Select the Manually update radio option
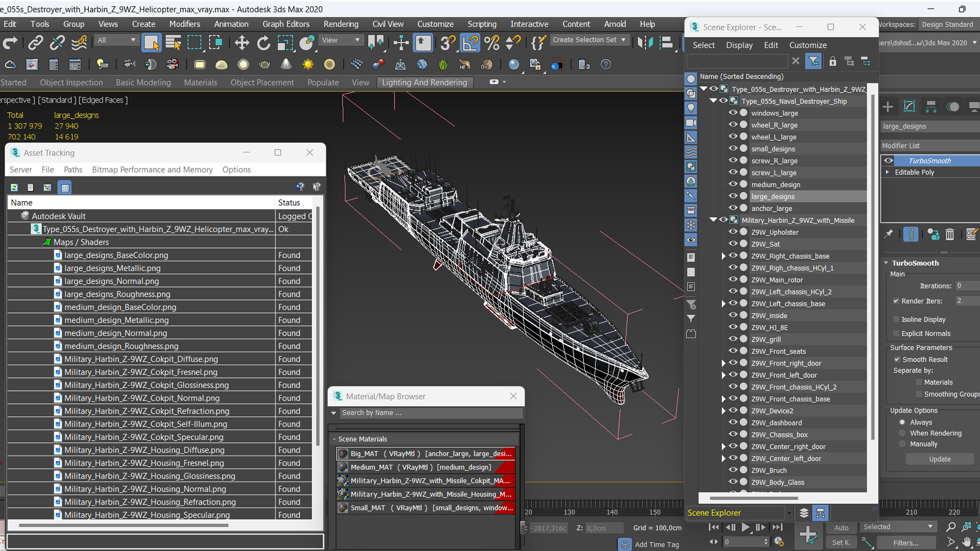 pyautogui.click(x=902, y=444)
